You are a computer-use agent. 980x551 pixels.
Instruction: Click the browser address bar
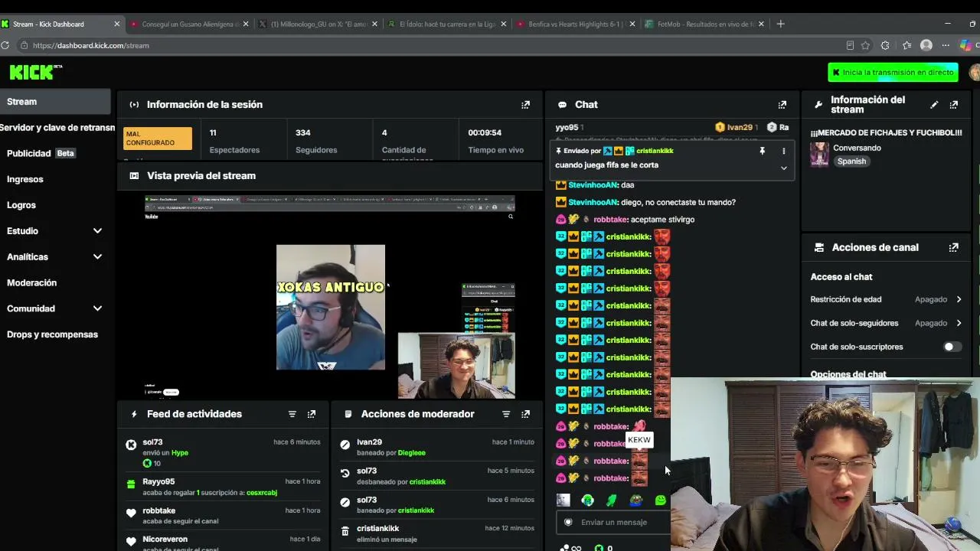429,45
